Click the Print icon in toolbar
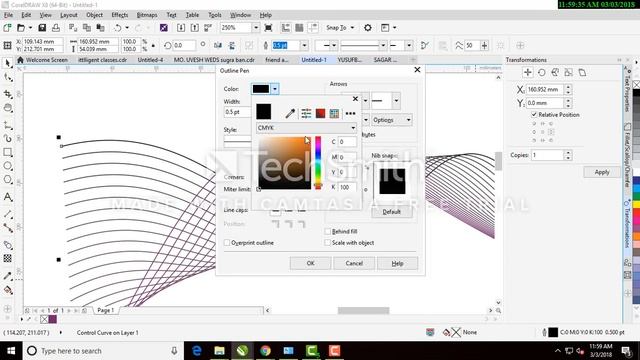The height and width of the screenshot is (360, 640). [56, 28]
